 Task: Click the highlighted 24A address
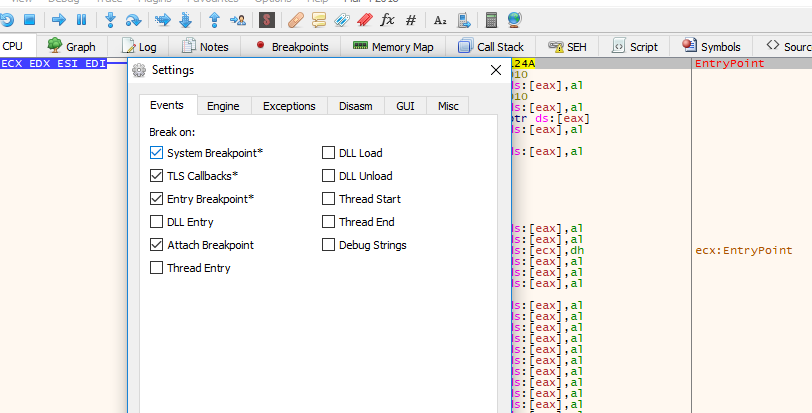click(523, 64)
